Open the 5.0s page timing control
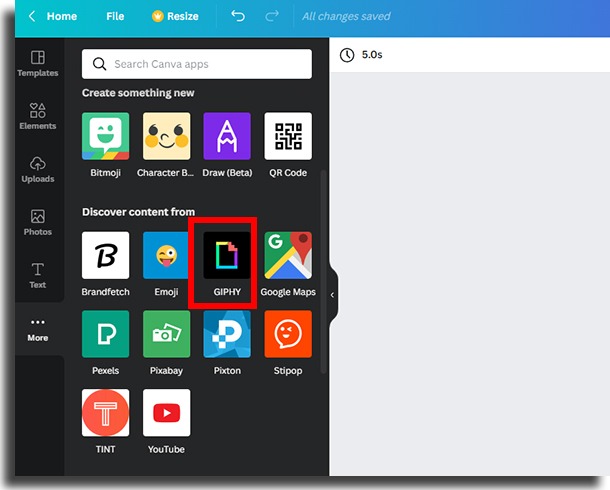Image resolution: width=610 pixels, height=490 pixels. point(361,55)
